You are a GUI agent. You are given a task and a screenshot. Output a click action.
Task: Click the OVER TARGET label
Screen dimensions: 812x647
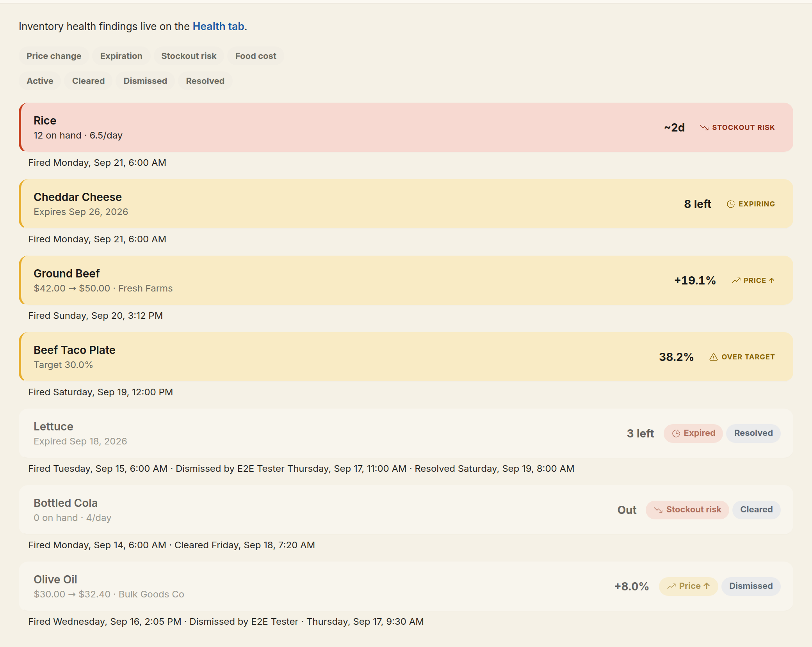pos(748,357)
